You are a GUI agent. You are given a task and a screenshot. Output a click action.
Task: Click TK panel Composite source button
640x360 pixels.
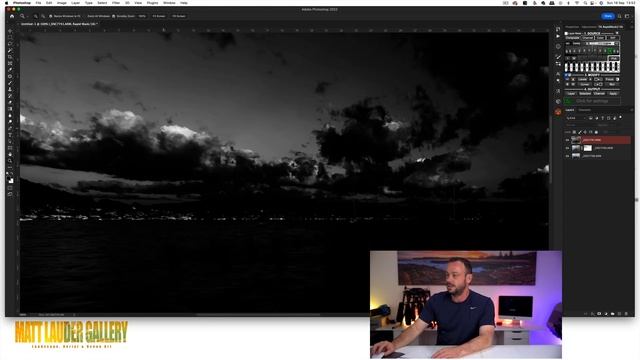[573, 38]
